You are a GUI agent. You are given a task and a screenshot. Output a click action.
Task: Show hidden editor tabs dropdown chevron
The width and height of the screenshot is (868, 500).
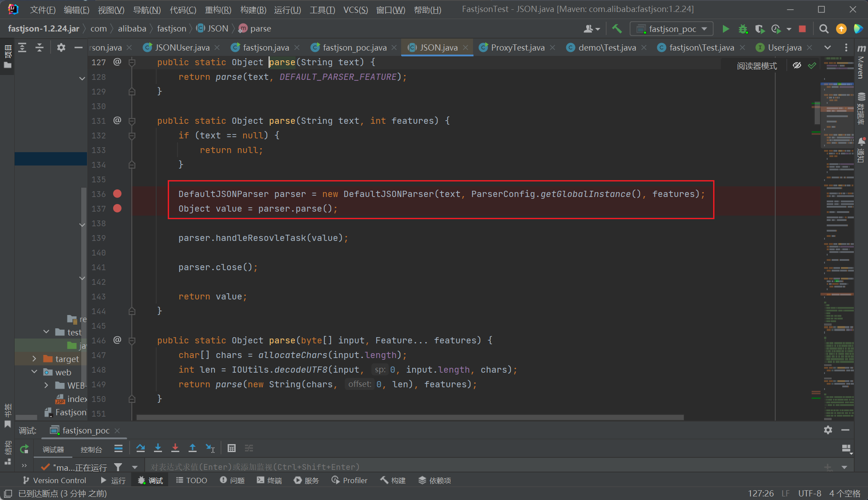coord(828,47)
